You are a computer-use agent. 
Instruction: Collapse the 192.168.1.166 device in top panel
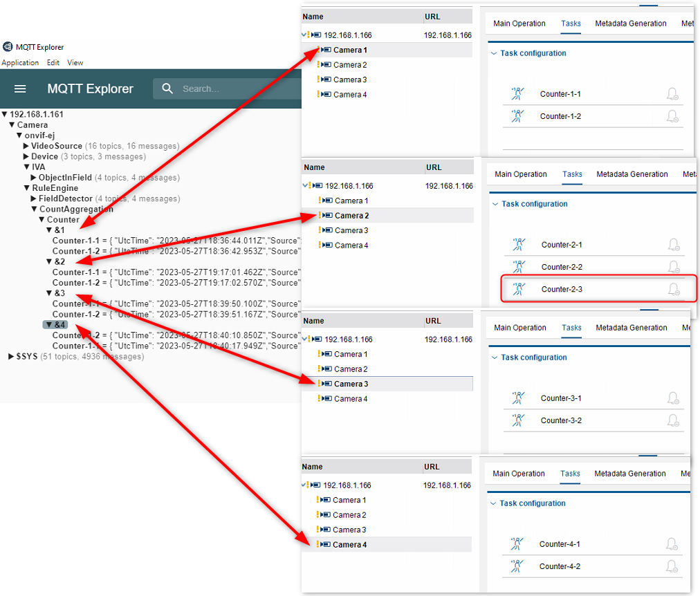point(304,35)
